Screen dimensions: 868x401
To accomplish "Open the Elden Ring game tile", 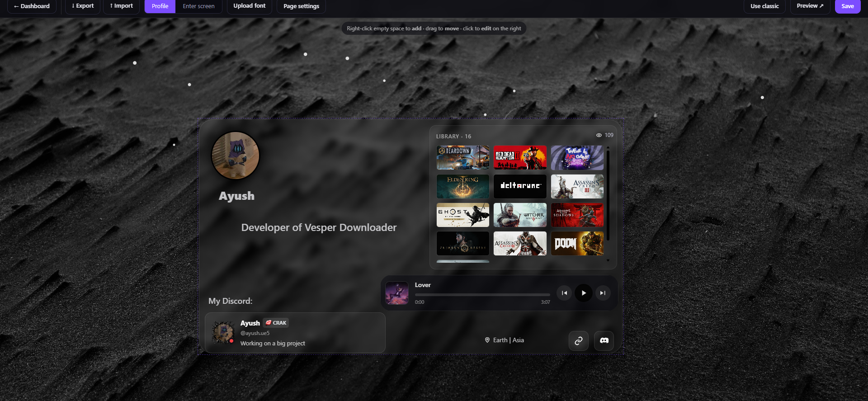I will tap(463, 186).
